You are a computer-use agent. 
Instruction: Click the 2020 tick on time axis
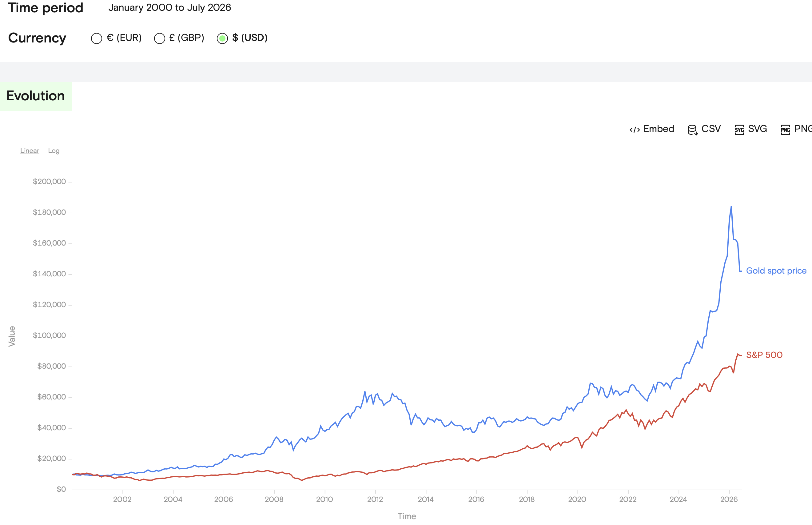coord(577,499)
